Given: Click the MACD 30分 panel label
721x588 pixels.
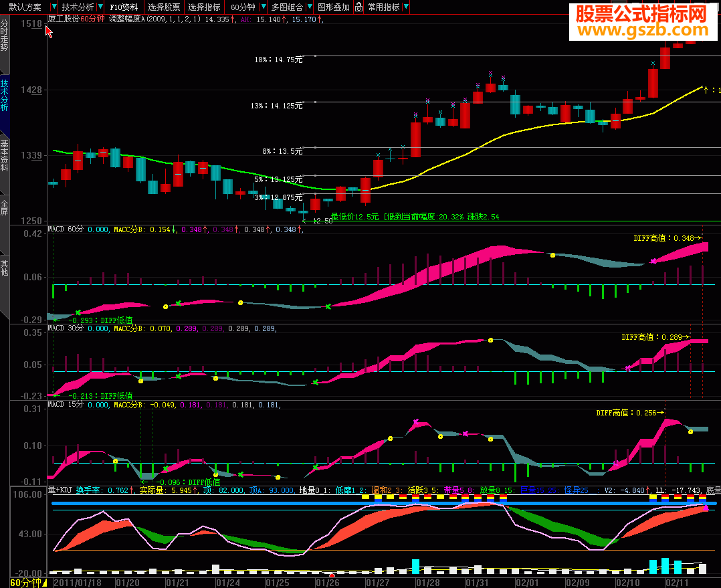Looking at the screenshot, I should pyautogui.click(x=66, y=328).
